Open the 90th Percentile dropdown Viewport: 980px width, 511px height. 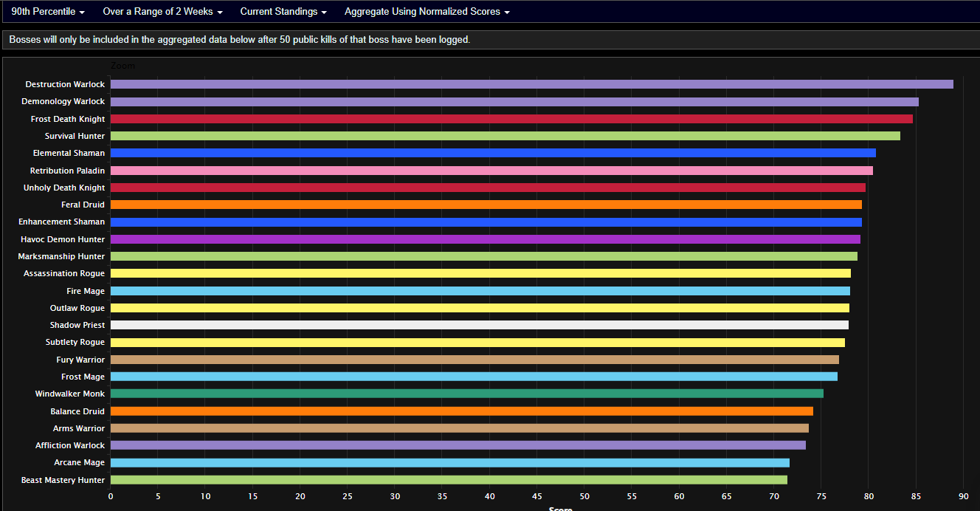click(x=48, y=12)
